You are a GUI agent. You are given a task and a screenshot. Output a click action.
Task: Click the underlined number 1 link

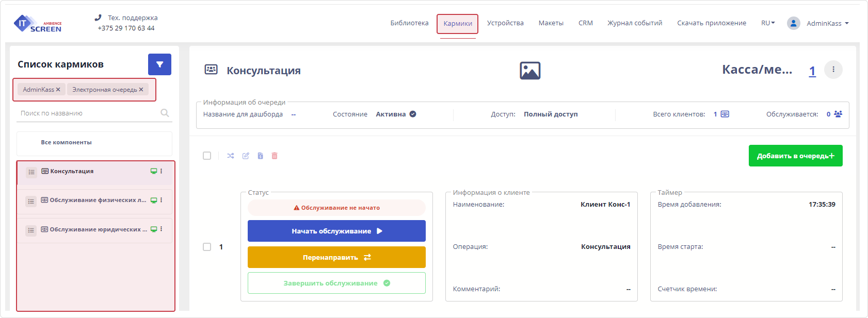pos(812,71)
